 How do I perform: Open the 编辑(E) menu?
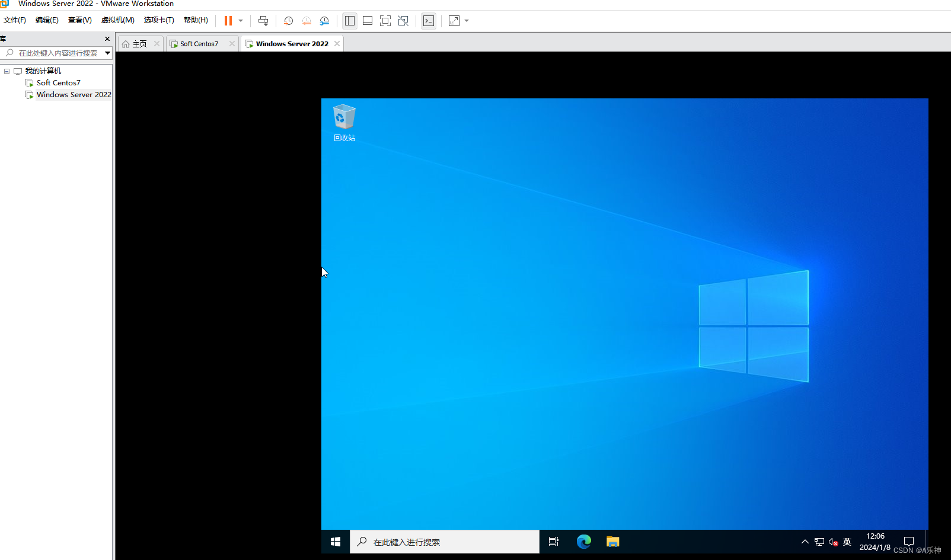47,20
